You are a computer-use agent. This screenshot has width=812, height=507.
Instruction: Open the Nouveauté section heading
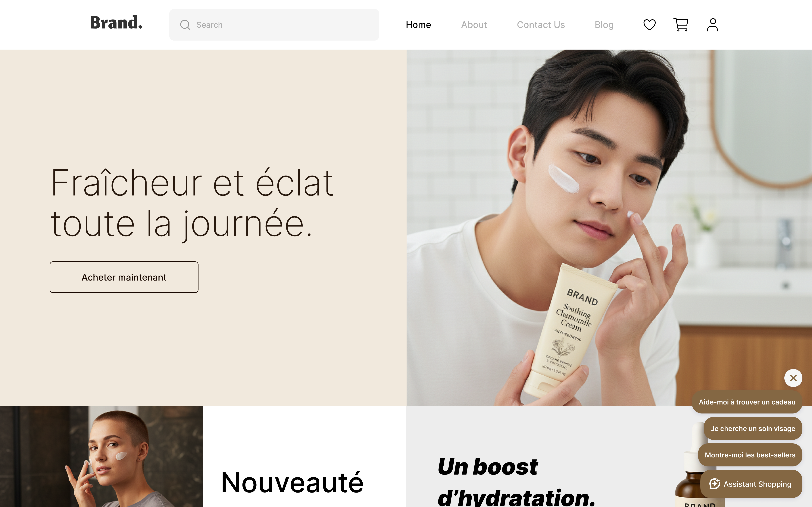click(292, 483)
